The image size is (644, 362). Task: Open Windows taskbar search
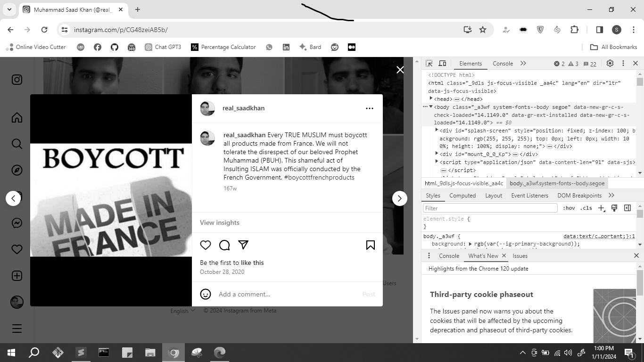pyautogui.click(x=34, y=353)
